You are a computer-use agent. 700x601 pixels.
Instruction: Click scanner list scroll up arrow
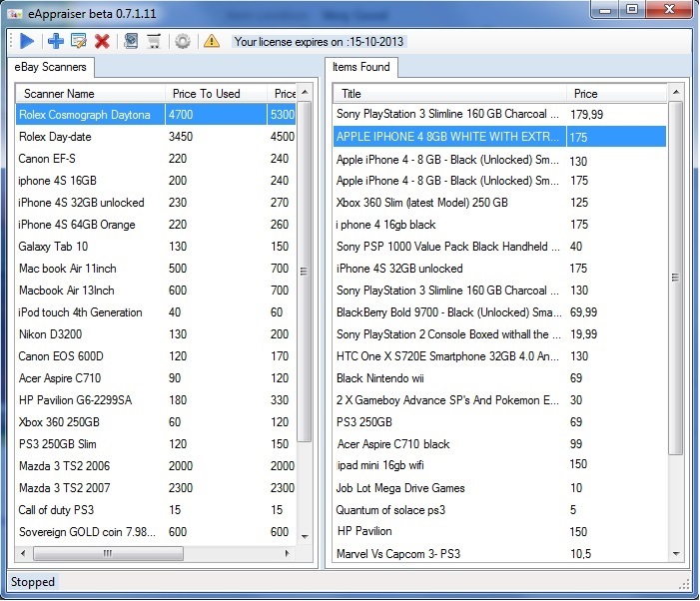305,93
